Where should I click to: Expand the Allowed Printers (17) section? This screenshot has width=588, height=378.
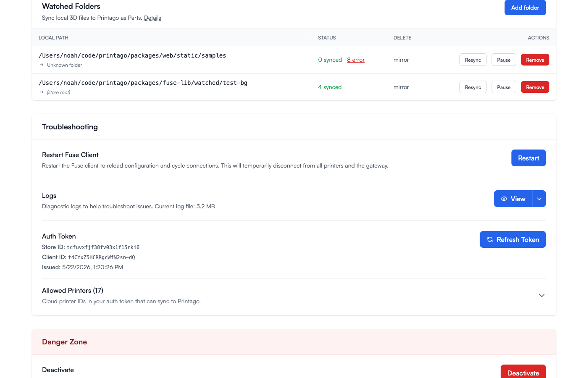542,296
